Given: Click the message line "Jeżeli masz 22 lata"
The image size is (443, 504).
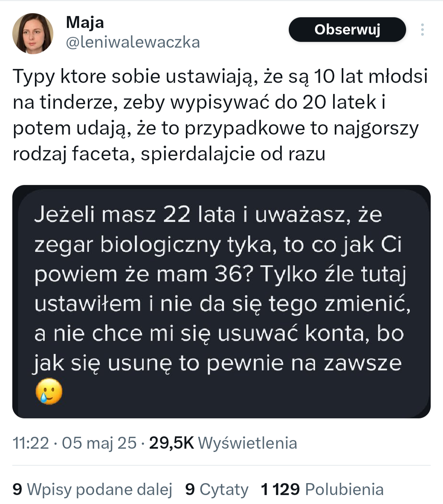Looking at the screenshot, I should click(208, 214).
